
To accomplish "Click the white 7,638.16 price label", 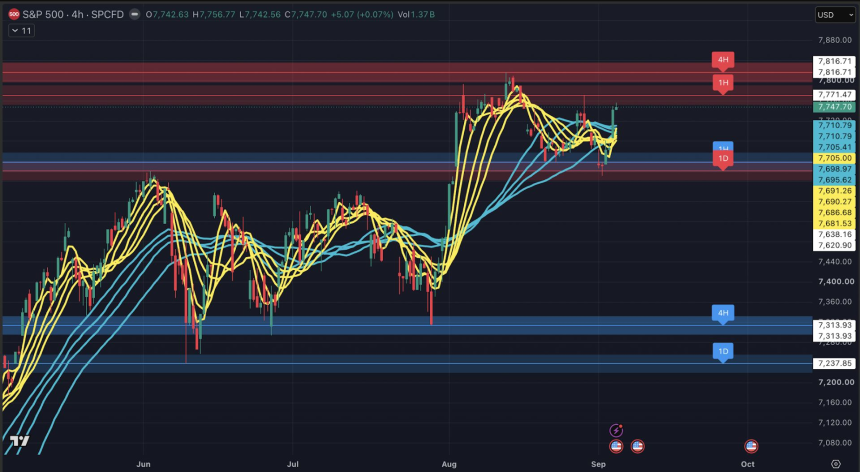I will (835, 235).
